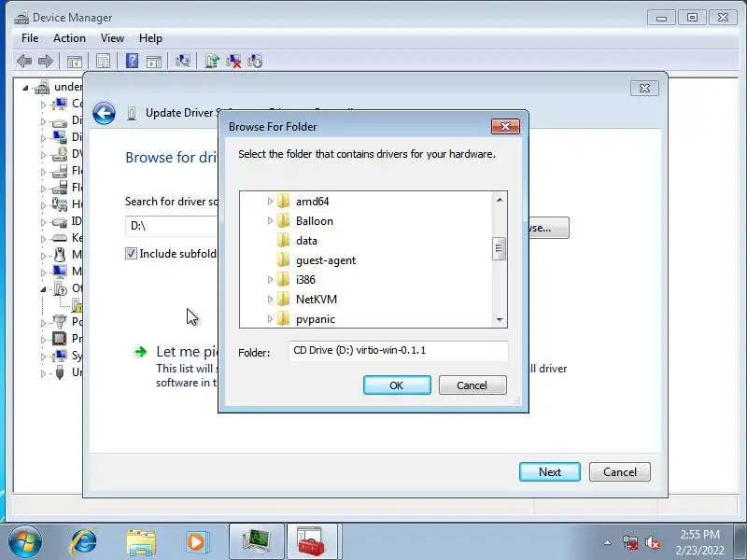This screenshot has width=747, height=560.
Task: Click OK in Browse For Folder
Action: point(397,385)
